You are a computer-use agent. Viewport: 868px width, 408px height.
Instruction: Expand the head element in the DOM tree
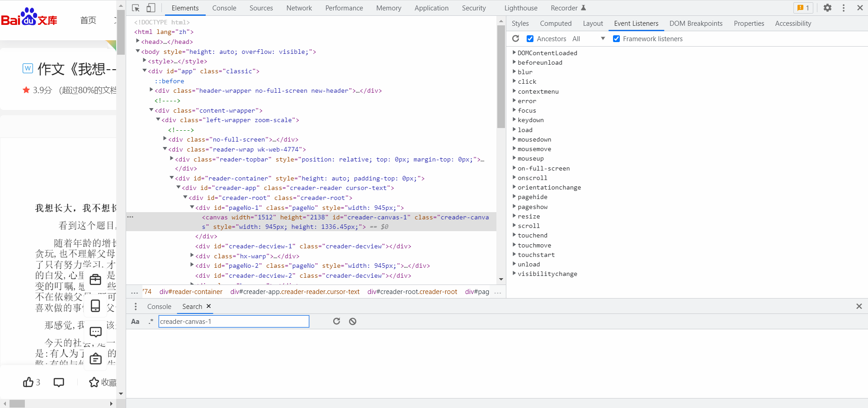(x=138, y=41)
